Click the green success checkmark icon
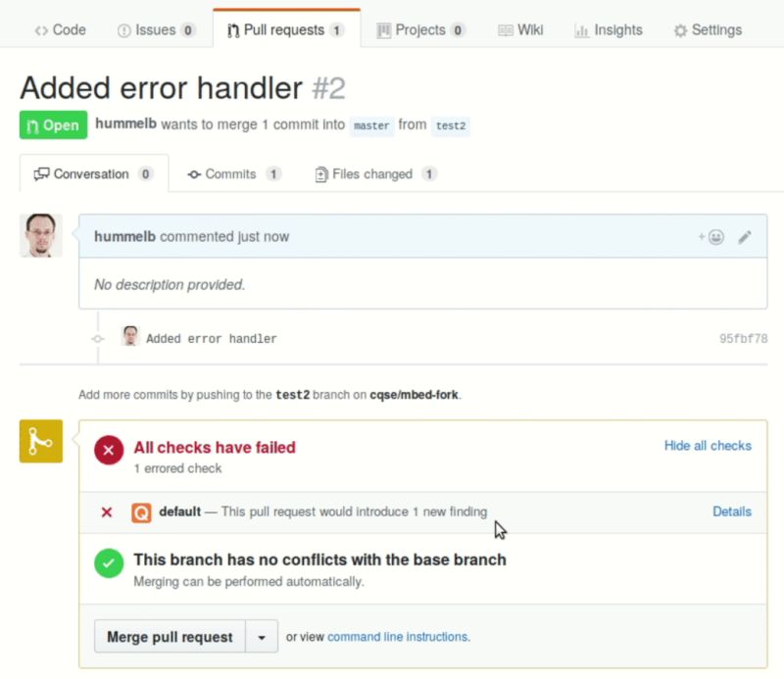 pos(110,563)
